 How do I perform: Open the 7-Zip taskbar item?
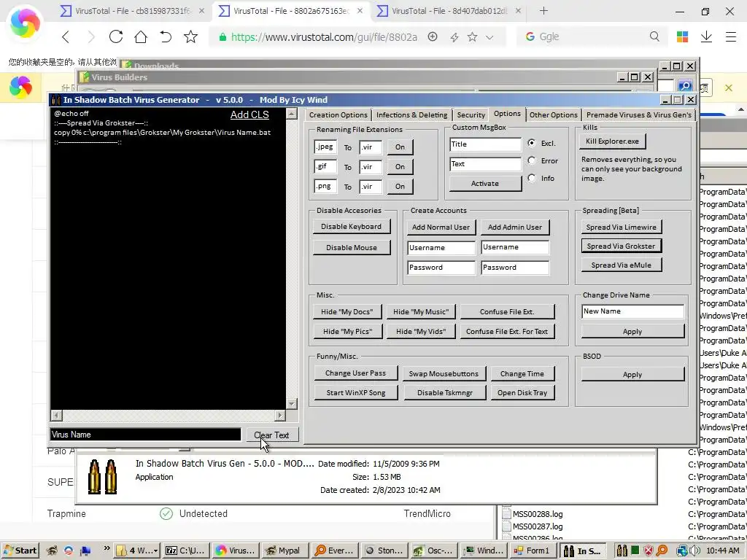pyautogui.click(x=185, y=551)
